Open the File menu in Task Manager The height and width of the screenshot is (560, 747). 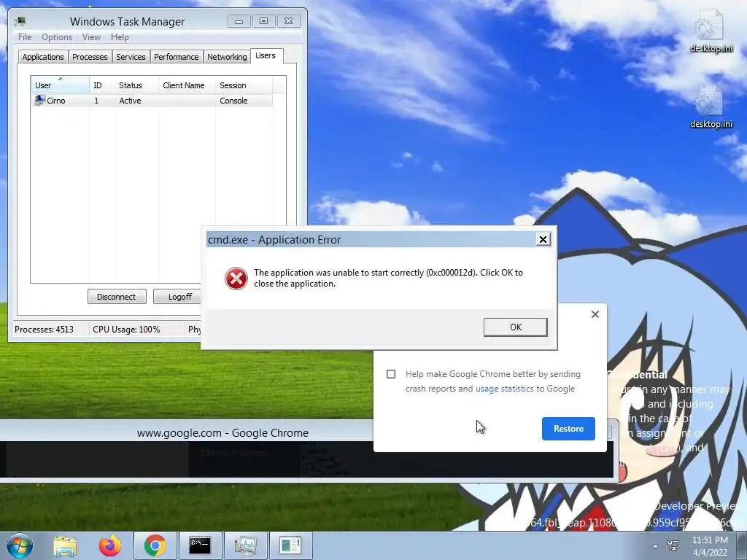25,37
